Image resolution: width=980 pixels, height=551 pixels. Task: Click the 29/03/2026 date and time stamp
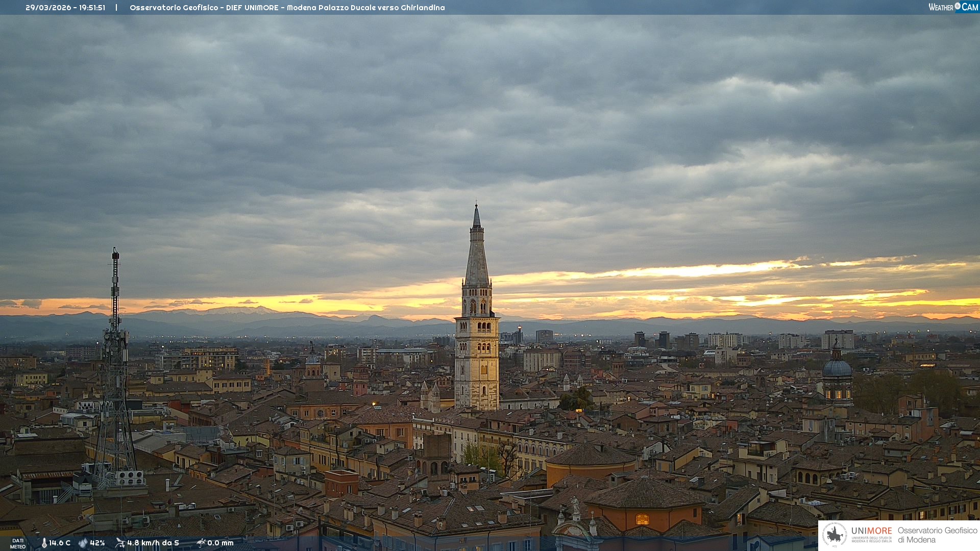point(65,8)
